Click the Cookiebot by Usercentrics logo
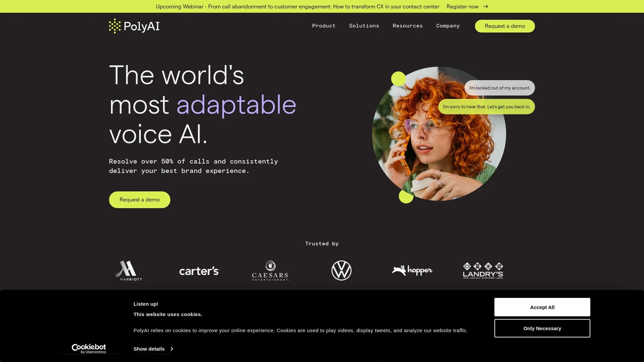 click(89, 349)
